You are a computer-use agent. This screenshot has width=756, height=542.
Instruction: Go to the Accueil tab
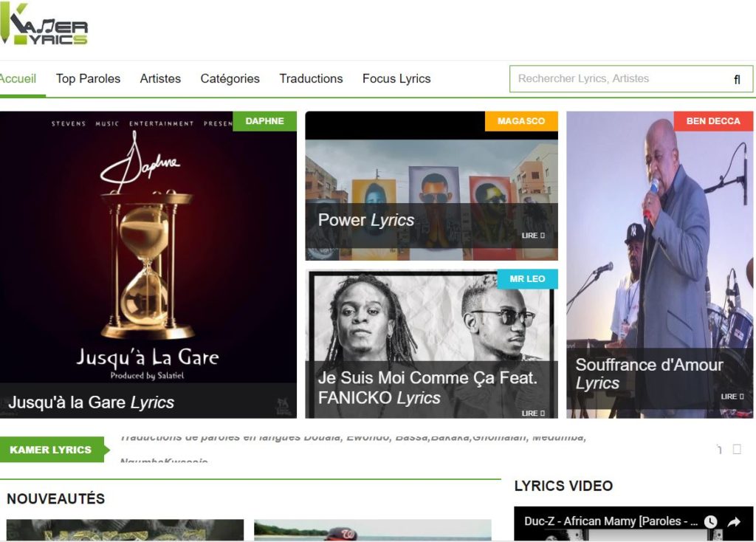point(18,78)
